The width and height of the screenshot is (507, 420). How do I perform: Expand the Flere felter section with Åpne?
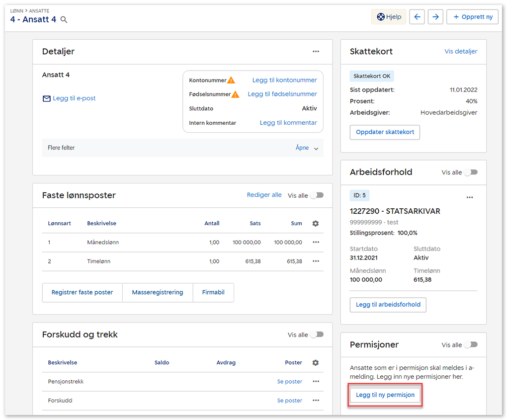[307, 148]
